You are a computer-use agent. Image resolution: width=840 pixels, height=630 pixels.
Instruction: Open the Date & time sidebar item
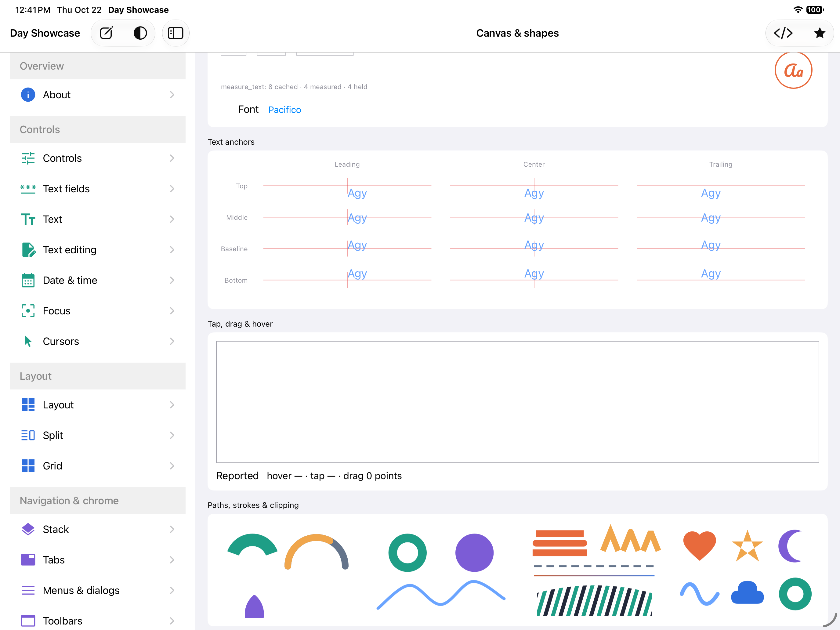point(98,280)
